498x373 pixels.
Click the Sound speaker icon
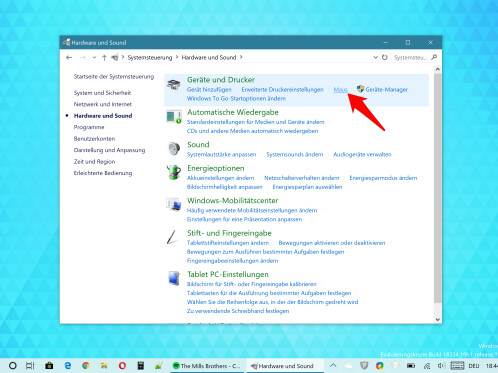(x=174, y=149)
